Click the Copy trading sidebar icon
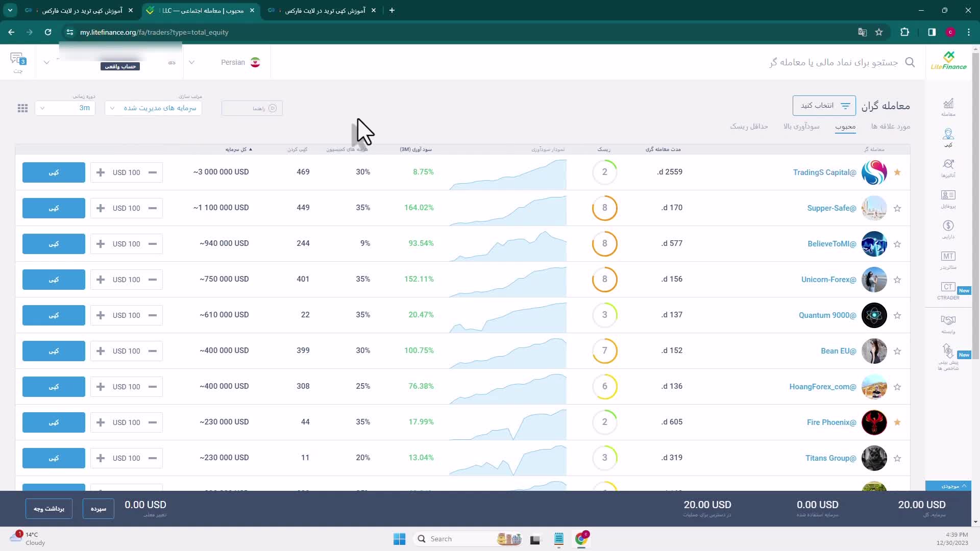Image resolution: width=980 pixels, height=551 pixels. pos(948,135)
